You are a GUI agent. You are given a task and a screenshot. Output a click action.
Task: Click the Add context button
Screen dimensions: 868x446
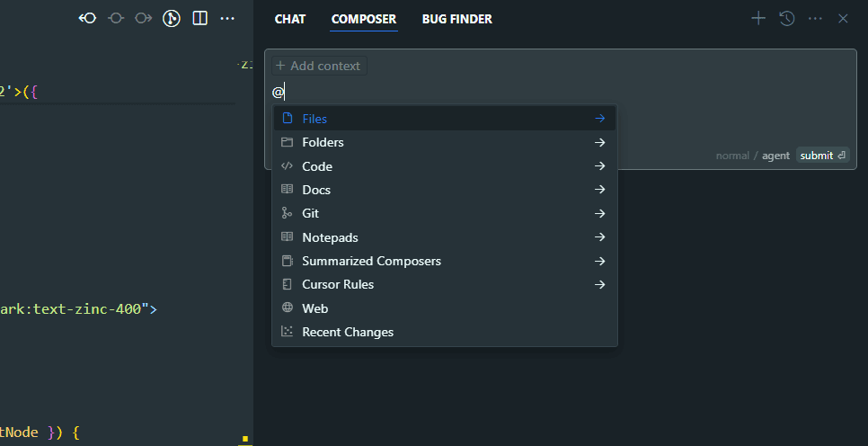(x=318, y=66)
